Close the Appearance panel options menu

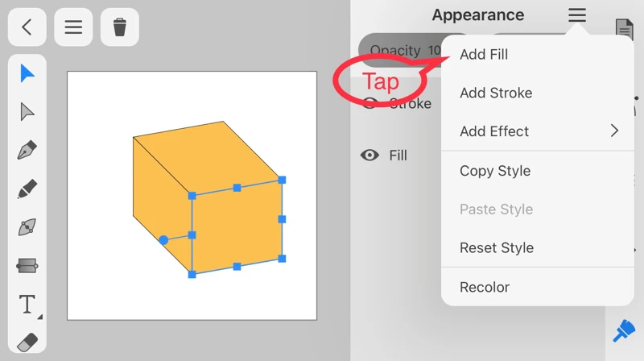577,15
